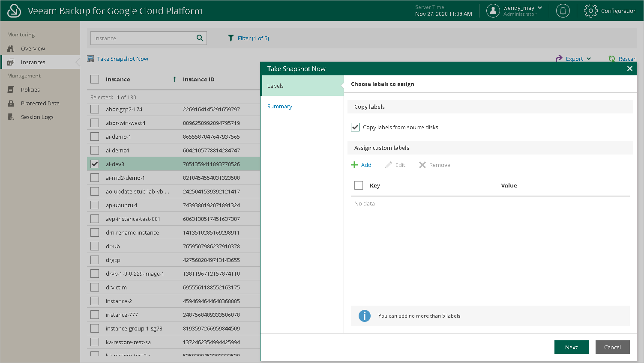644x363 pixels.
Task: Open Policies in the sidebar
Action: coord(30,89)
